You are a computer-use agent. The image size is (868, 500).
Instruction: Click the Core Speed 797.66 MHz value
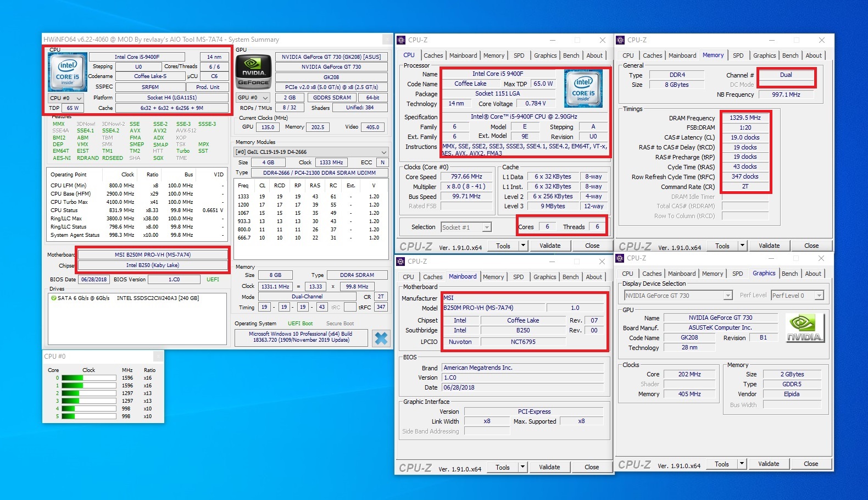pyautogui.click(x=466, y=177)
